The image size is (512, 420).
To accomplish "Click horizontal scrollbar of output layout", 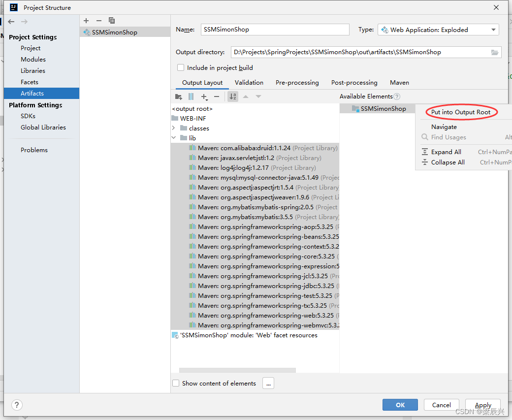I will pos(237,370).
